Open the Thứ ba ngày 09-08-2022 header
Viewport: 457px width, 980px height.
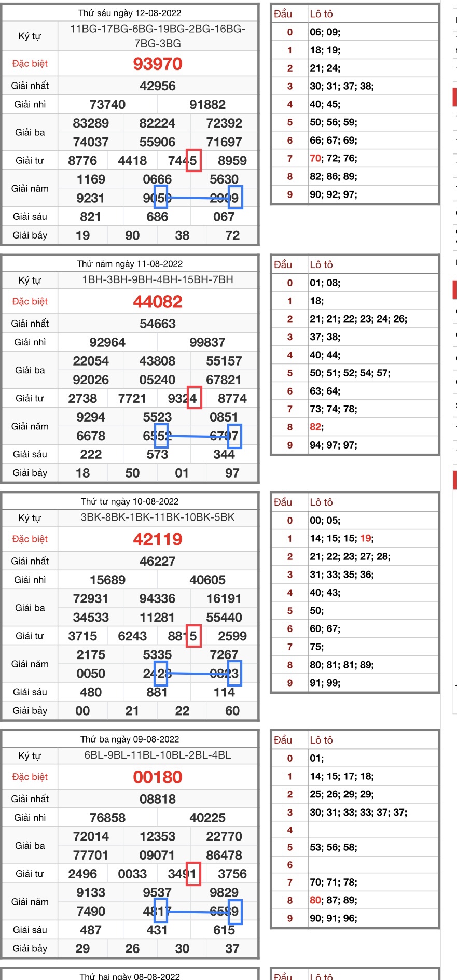(x=130, y=739)
